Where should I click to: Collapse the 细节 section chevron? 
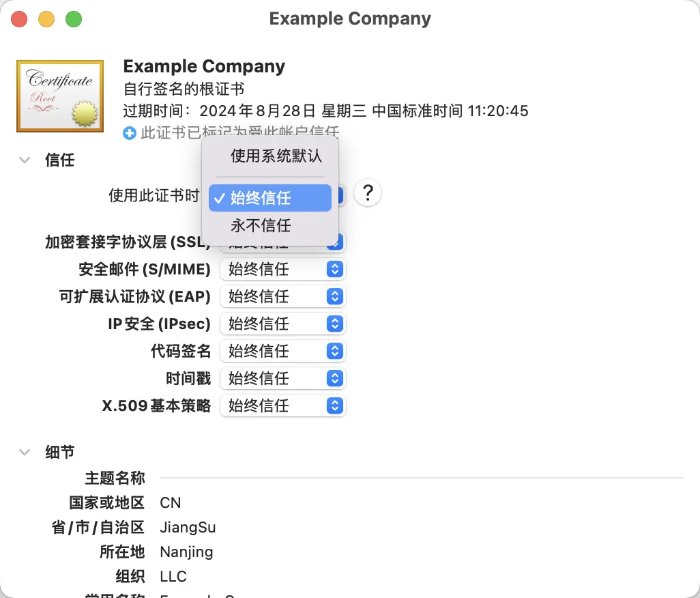25,453
